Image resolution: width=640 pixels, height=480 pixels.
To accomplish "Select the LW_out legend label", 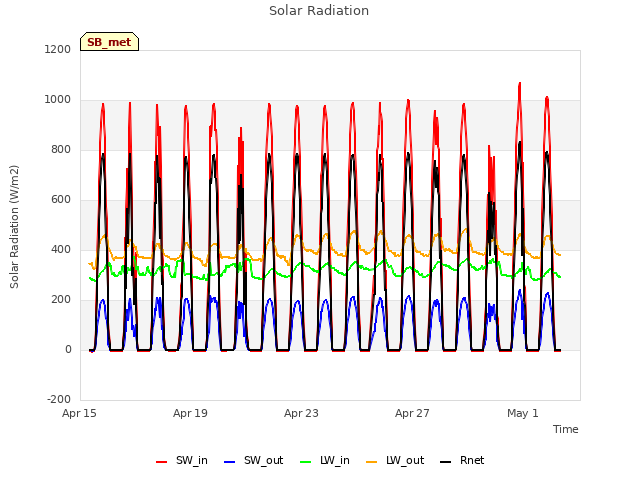I will [405, 460].
